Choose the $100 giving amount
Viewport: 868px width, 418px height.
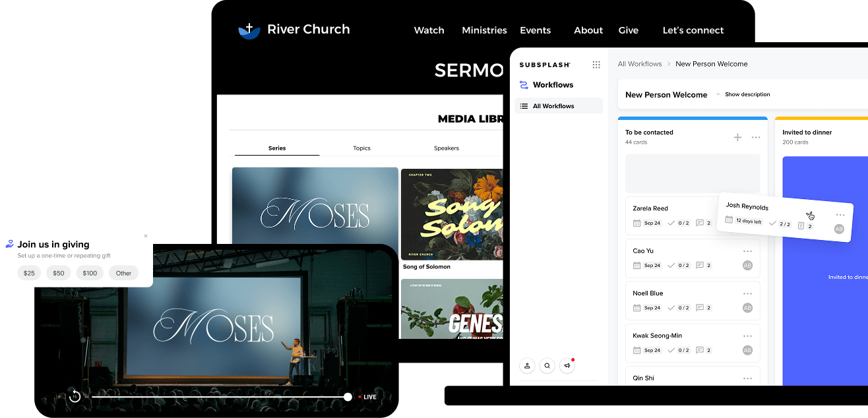90,273
